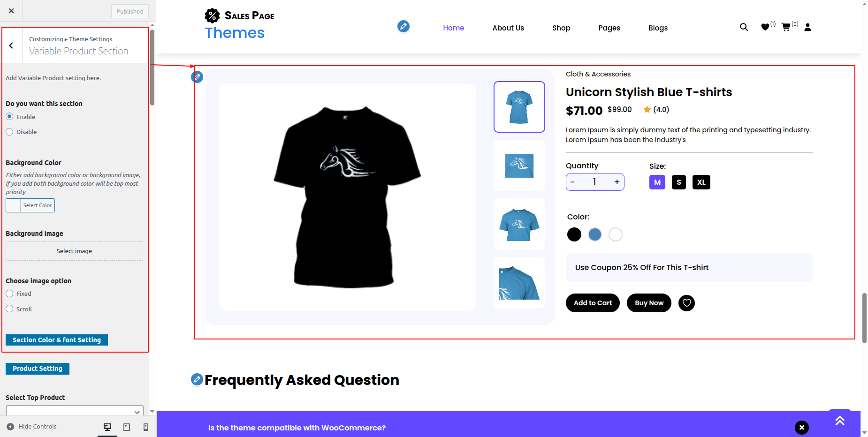Expand the Product Setting panel
The image size is (868, 437).
[38, 369]
